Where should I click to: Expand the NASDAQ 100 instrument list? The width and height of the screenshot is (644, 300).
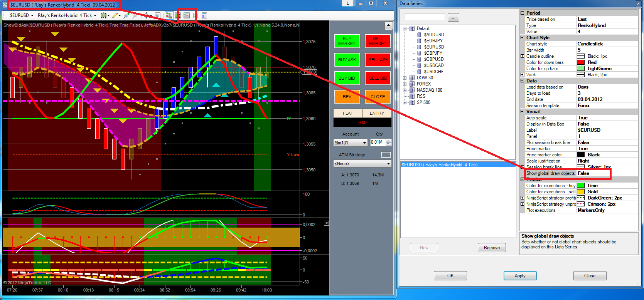pyautogui.click(x=405, y=90)
